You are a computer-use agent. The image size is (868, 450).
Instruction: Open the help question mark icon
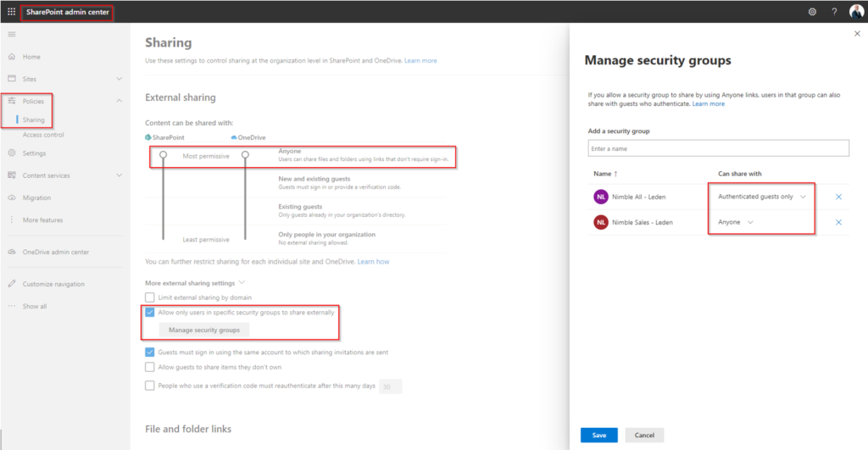point(834,12)
